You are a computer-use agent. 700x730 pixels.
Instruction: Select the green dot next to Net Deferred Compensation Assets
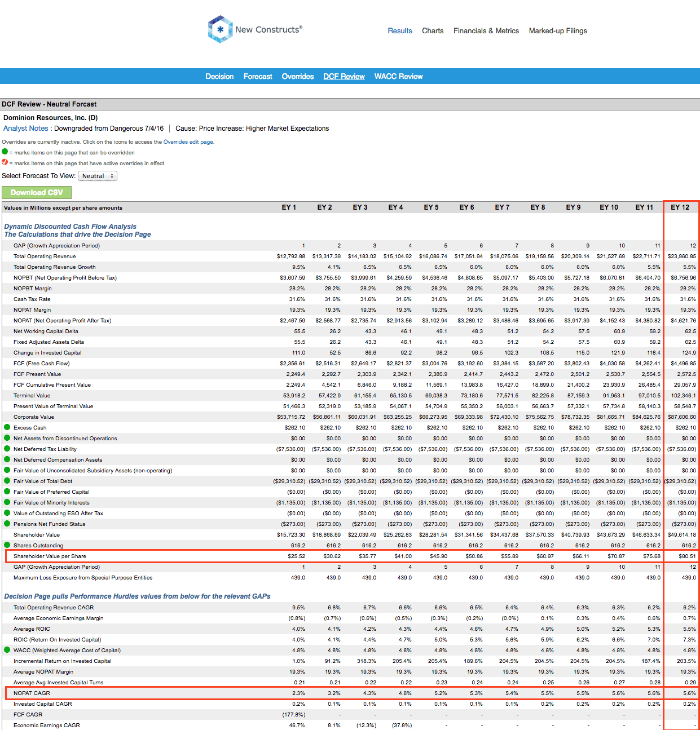[x=7, y=459]
